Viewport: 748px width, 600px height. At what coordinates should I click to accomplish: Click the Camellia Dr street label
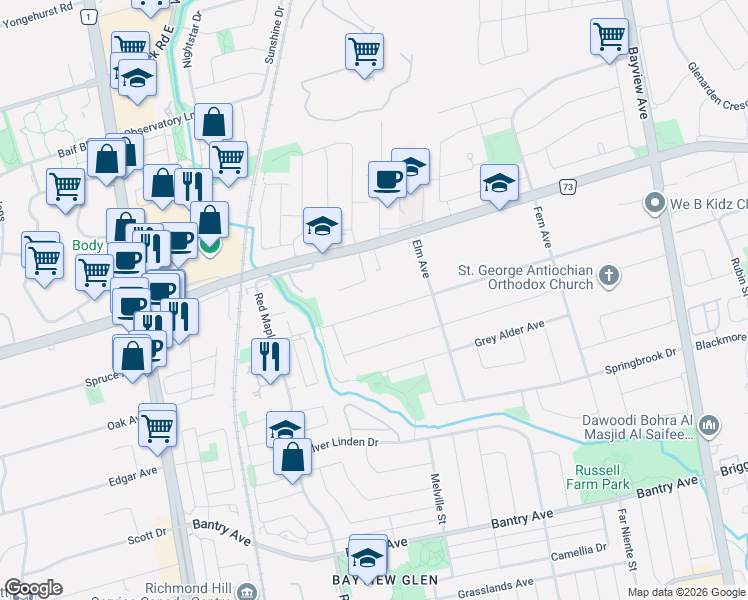(579, 552)
